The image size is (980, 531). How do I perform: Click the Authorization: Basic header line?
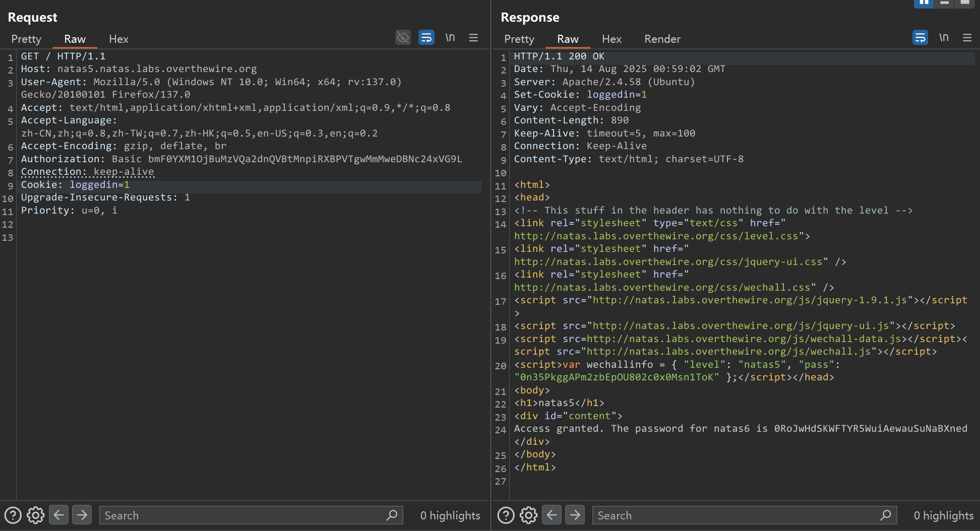click(x=241, y=159)
